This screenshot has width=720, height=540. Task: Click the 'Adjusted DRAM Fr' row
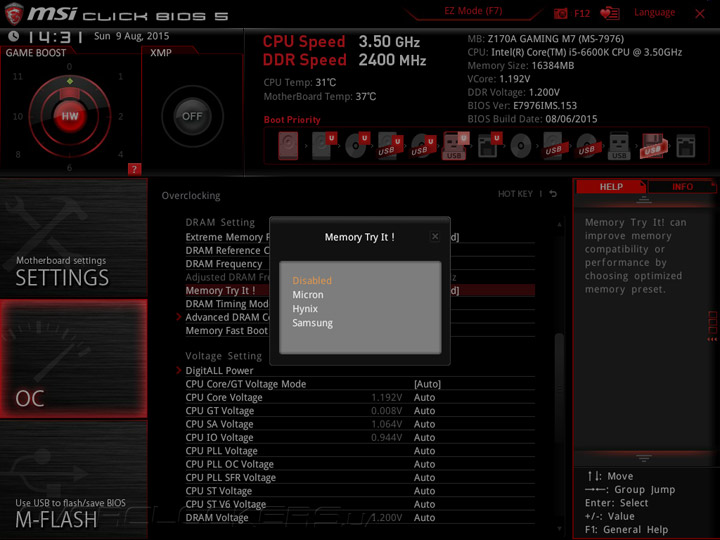[227, 277]
